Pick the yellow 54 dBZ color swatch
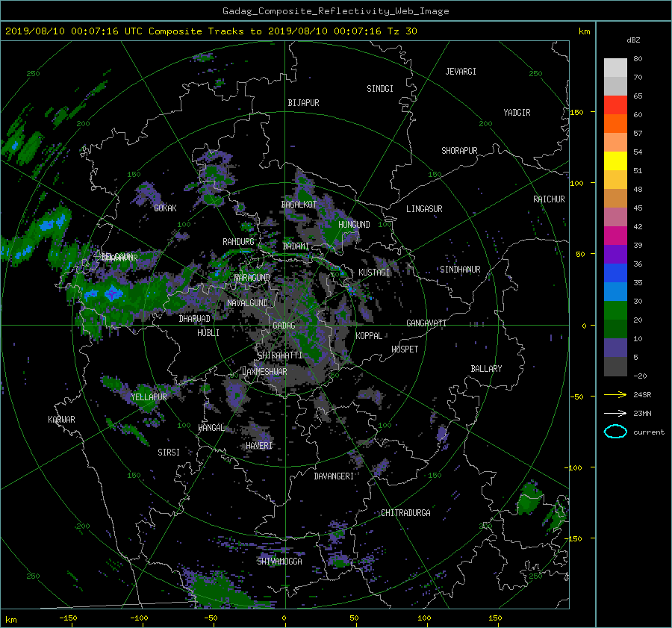Viewport: 672px width, 628px height. coord(615,161)
